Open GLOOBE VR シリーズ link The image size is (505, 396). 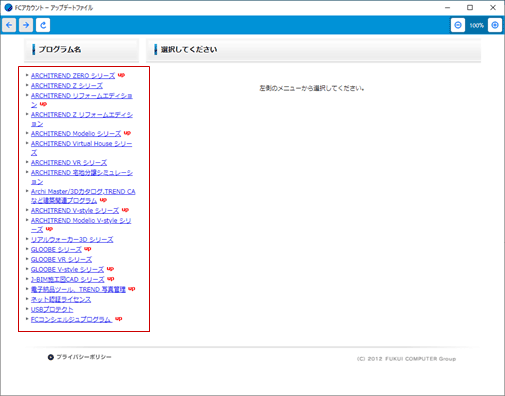61,260
